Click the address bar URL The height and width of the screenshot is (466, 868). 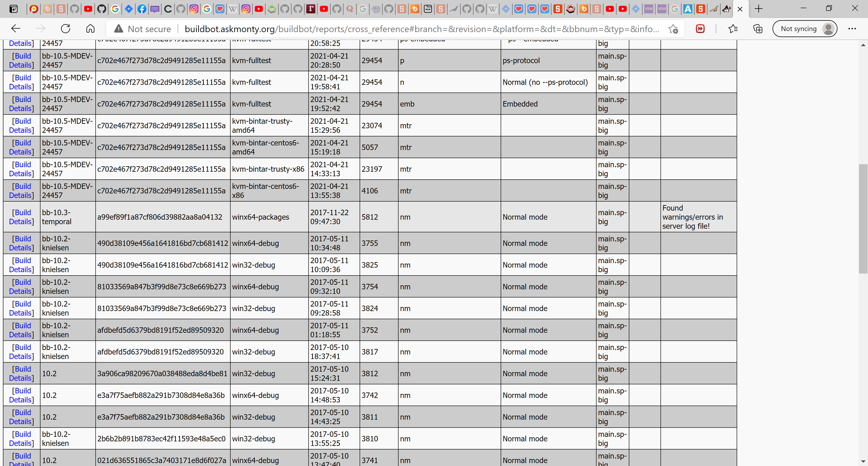pyautogui.click(x=421, y=29)
